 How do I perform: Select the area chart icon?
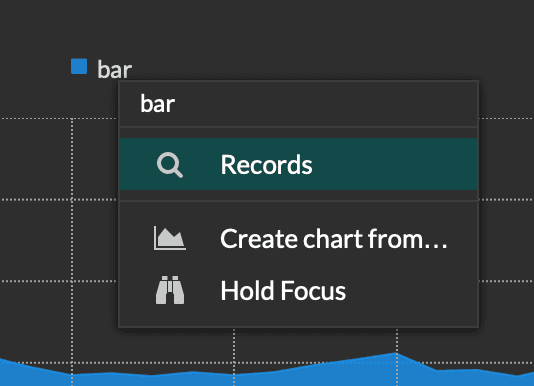point(170,238)
